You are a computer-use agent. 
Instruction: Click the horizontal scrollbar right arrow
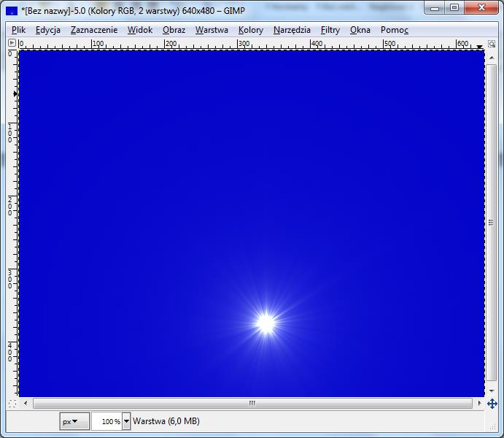(479, 403)
